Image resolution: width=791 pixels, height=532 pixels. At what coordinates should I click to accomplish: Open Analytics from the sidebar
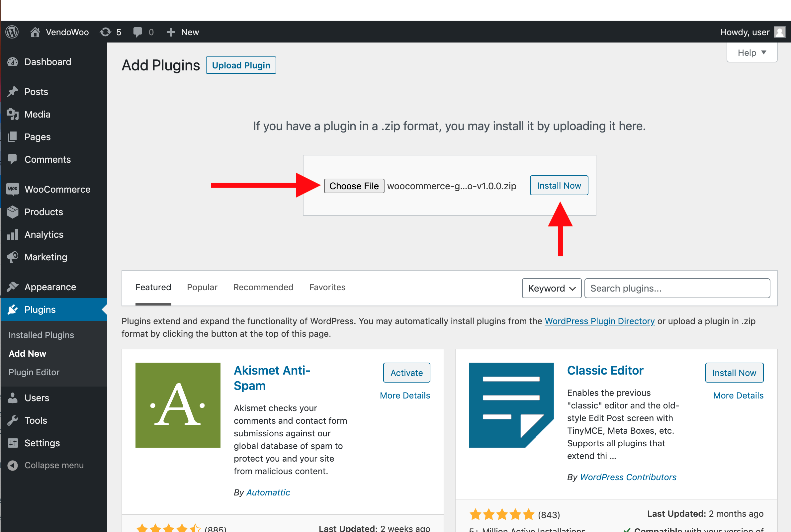(44, 234)
